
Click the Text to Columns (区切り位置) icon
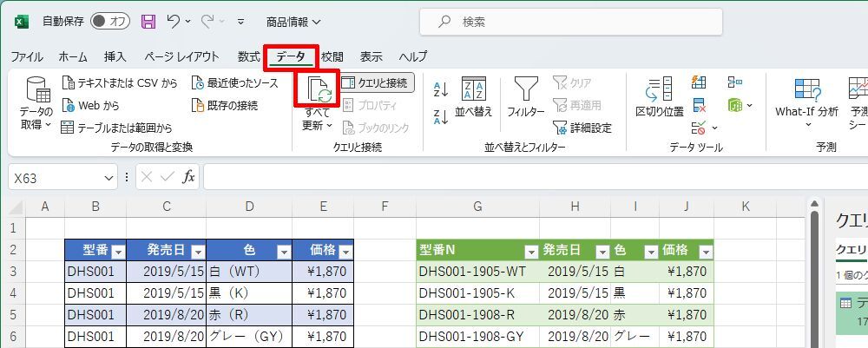[659, 90]
